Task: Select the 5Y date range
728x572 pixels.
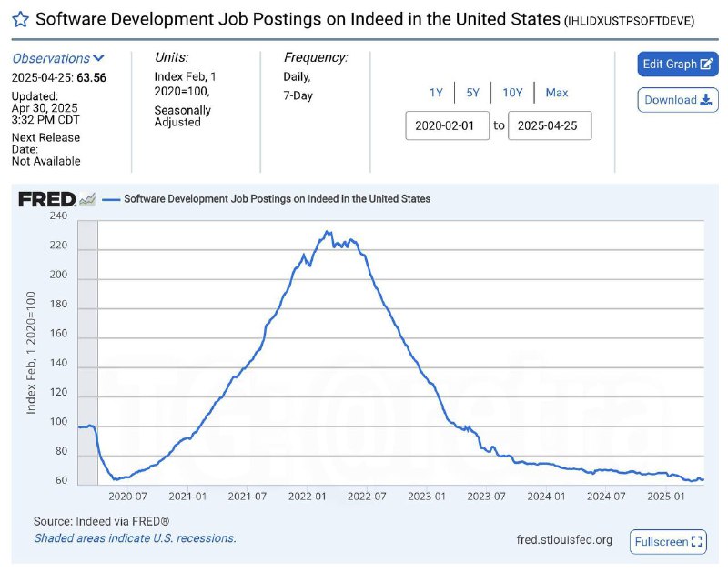Action: 472,93
